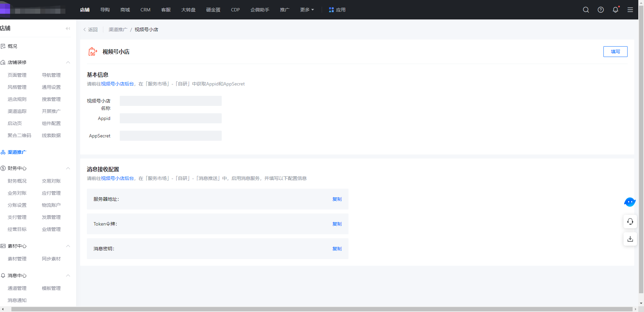Collapse the 店铺 sidebar with arrow icon

click(68, 28)
